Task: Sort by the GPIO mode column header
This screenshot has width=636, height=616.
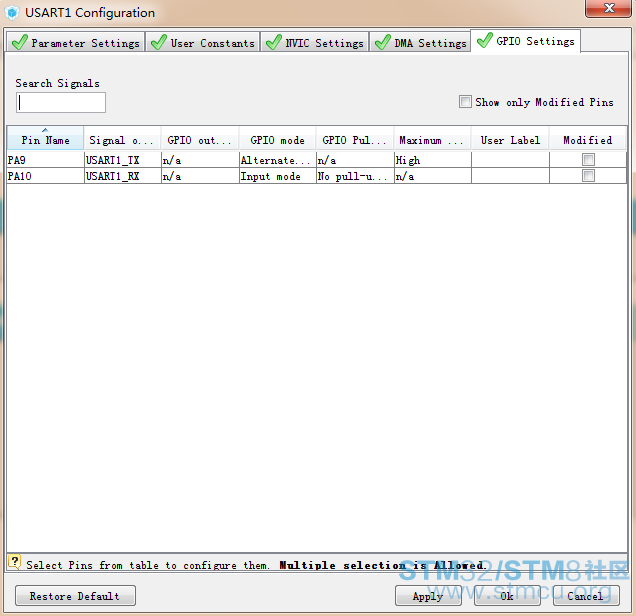Action: (277, 139)
